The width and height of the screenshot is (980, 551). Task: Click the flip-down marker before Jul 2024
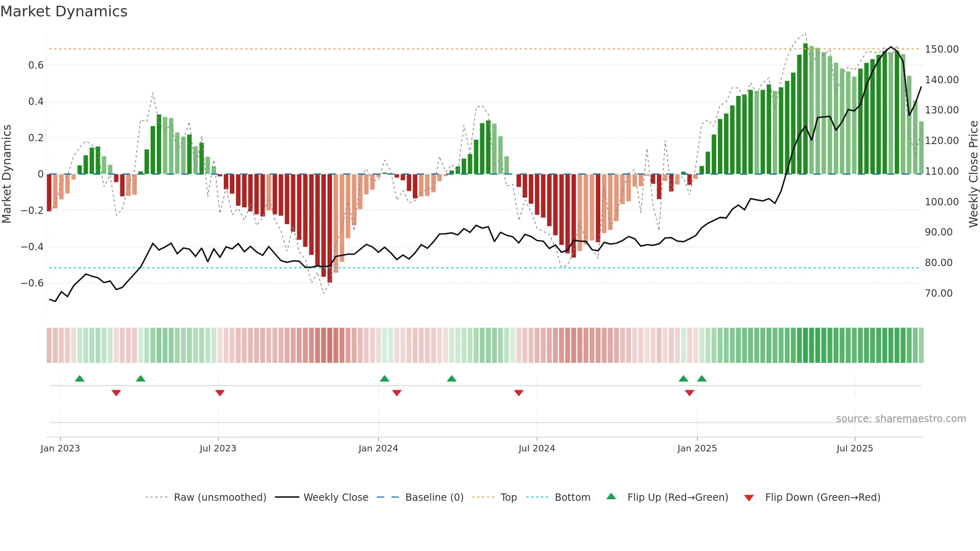pos(519,393)
